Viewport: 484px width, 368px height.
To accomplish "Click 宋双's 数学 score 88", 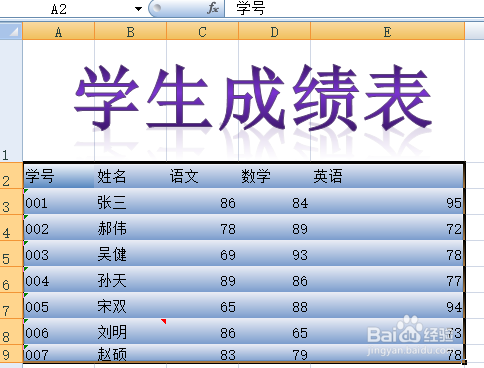I will pyautogui.click(x=275, y=306).
